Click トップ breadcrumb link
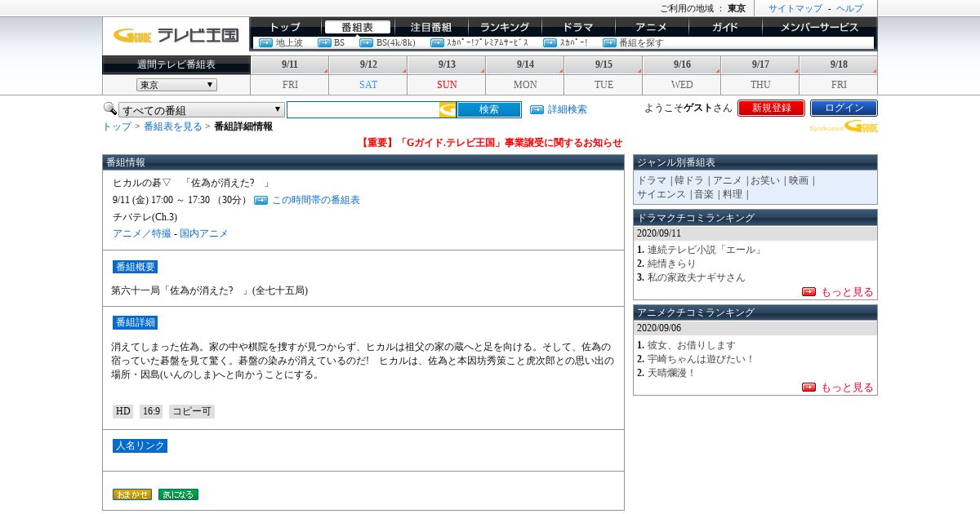This screenshot has width=980, height=514. coord(117,126)
